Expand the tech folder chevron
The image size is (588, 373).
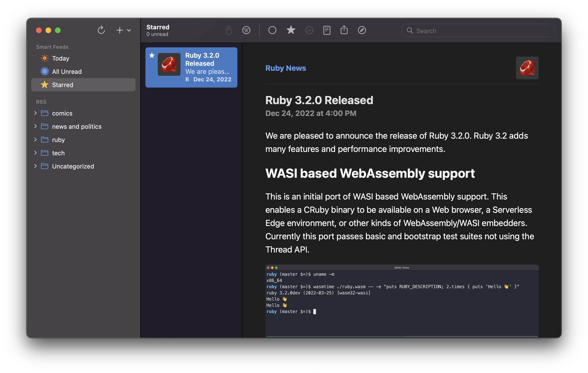click(35, 153)
